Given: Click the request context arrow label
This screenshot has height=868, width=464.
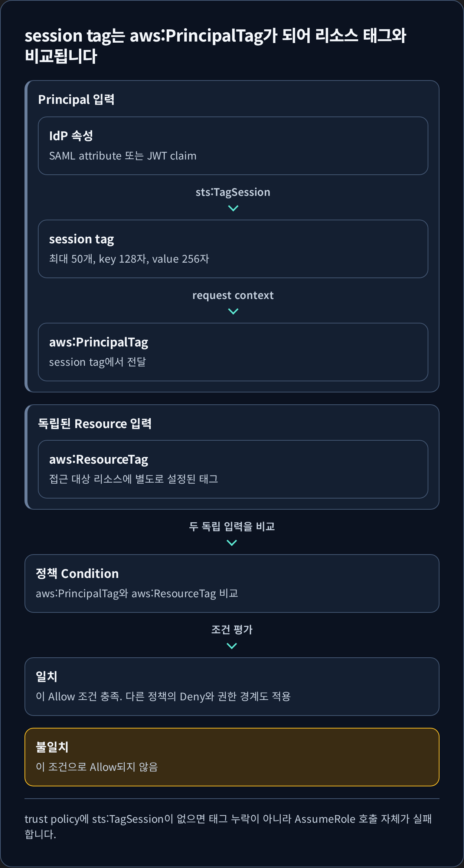Looking at the screenshot, I should tap(233, 295).
